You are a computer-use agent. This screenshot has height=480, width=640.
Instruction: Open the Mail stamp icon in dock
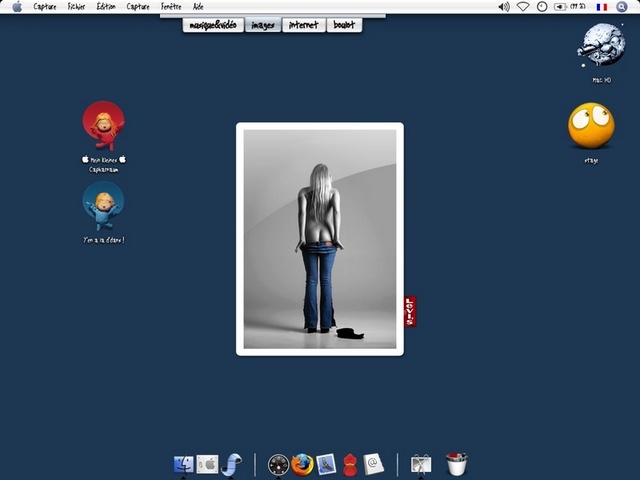[x=326, y=464]
